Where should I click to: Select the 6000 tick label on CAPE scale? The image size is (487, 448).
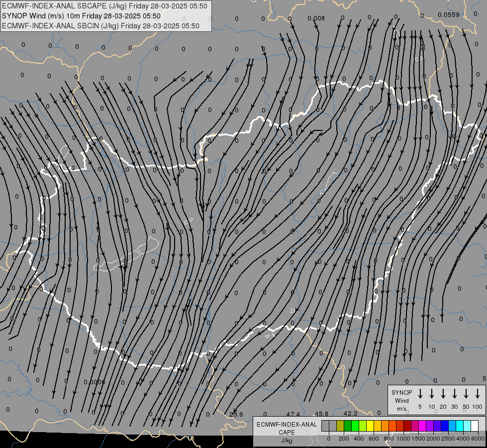[478, 439]
